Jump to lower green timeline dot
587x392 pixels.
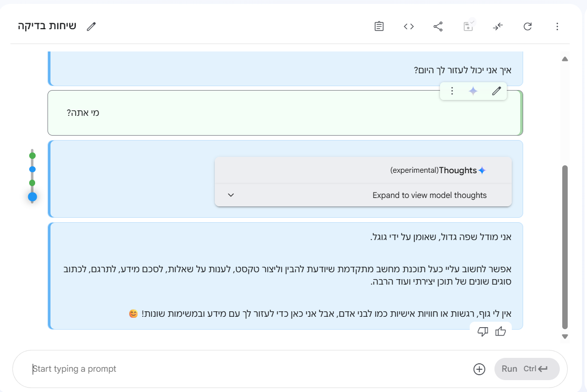click(32, 183)
